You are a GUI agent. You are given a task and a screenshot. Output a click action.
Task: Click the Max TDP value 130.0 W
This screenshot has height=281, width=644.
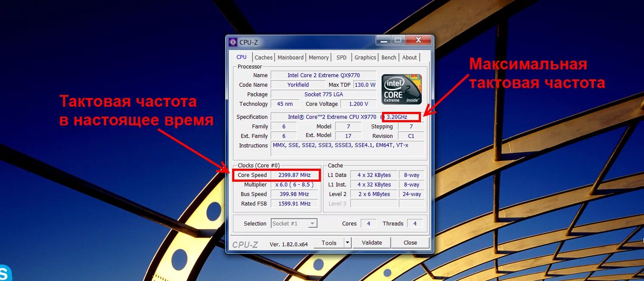coord(365,85)
